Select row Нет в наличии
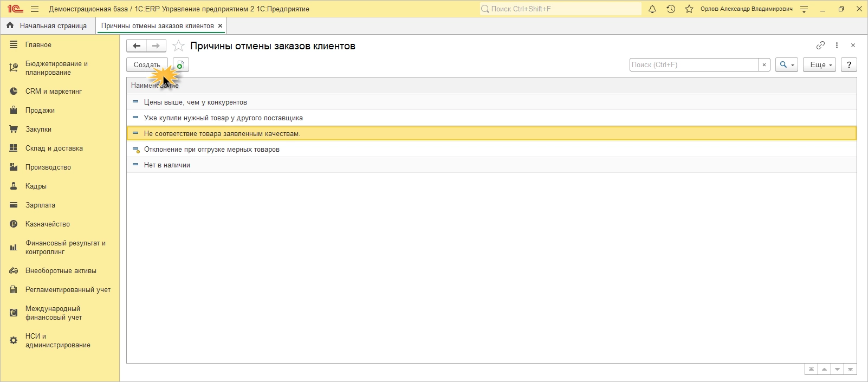 (167, 165)
